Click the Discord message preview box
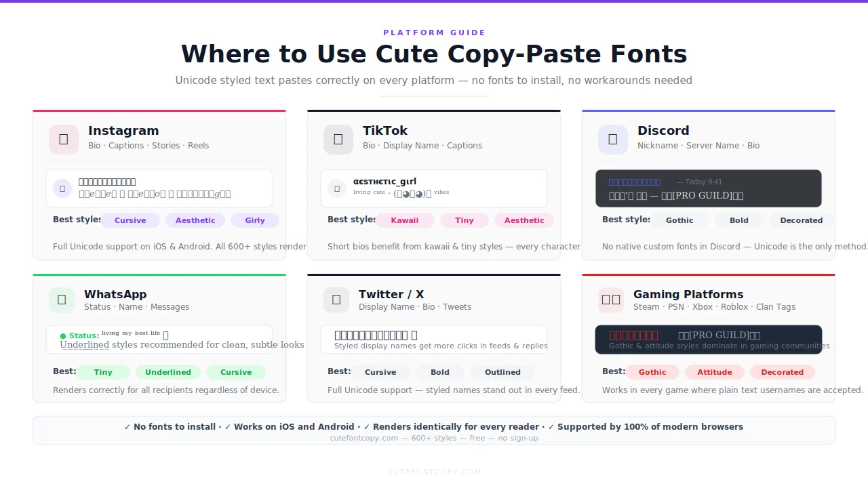This screenshot has width=868, height=488. pos(709,188)
